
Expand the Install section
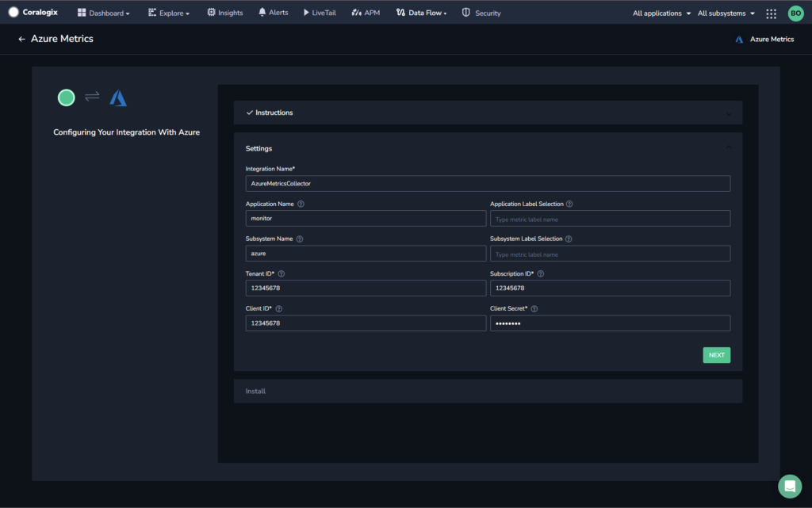coord(488,391)
